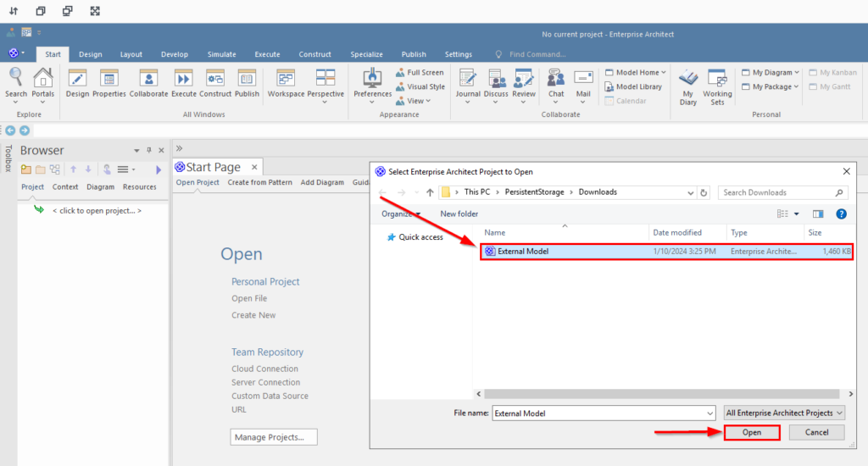
Task: Click the Execute window icon
Action: pyautogui.click(x=183, y=83)
